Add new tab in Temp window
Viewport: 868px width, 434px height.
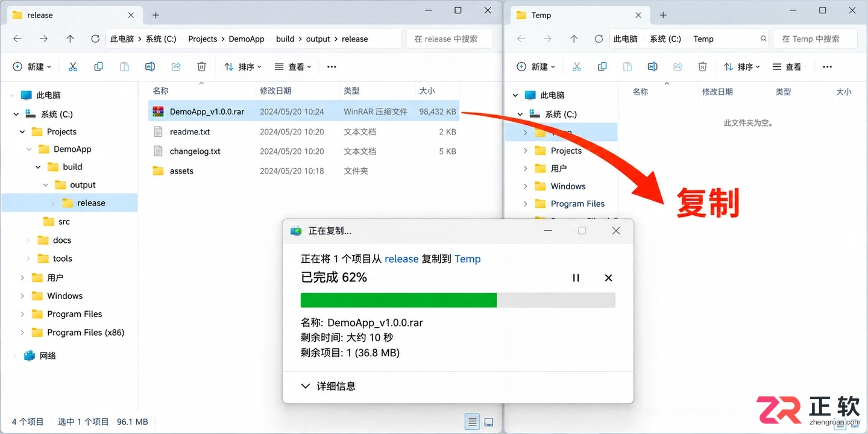click(663, 15)
